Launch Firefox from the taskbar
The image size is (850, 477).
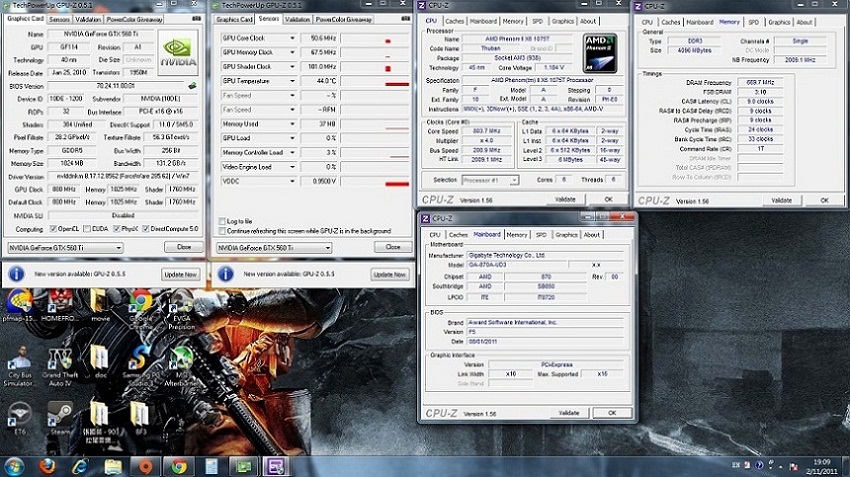coord(48,466)
